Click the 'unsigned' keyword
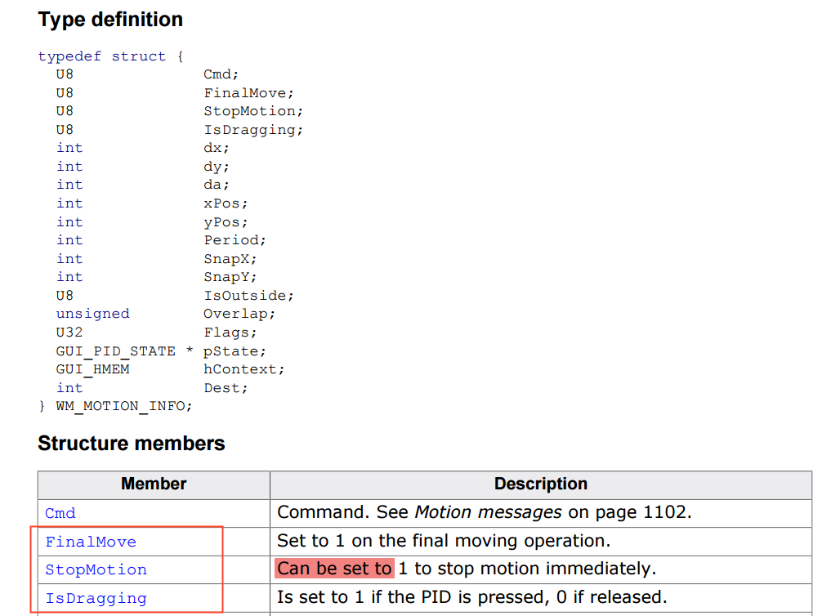Screen dimensions: 840x616 92,314
